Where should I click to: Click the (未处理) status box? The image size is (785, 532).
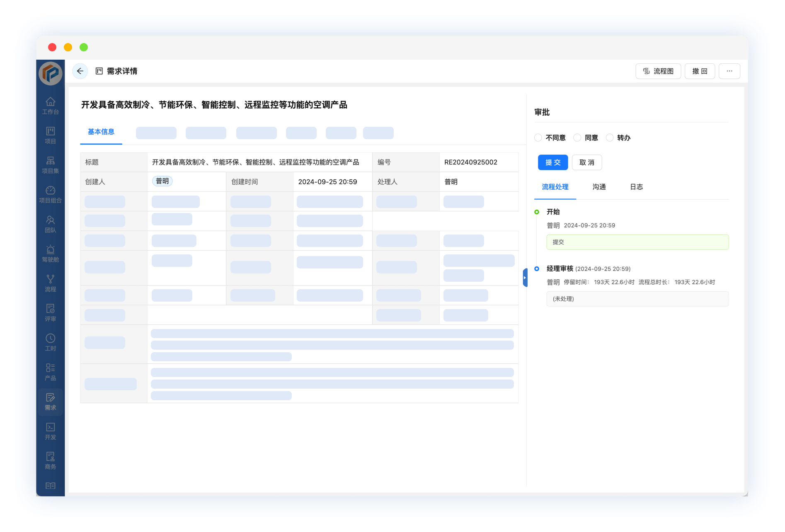click(637, 299)
